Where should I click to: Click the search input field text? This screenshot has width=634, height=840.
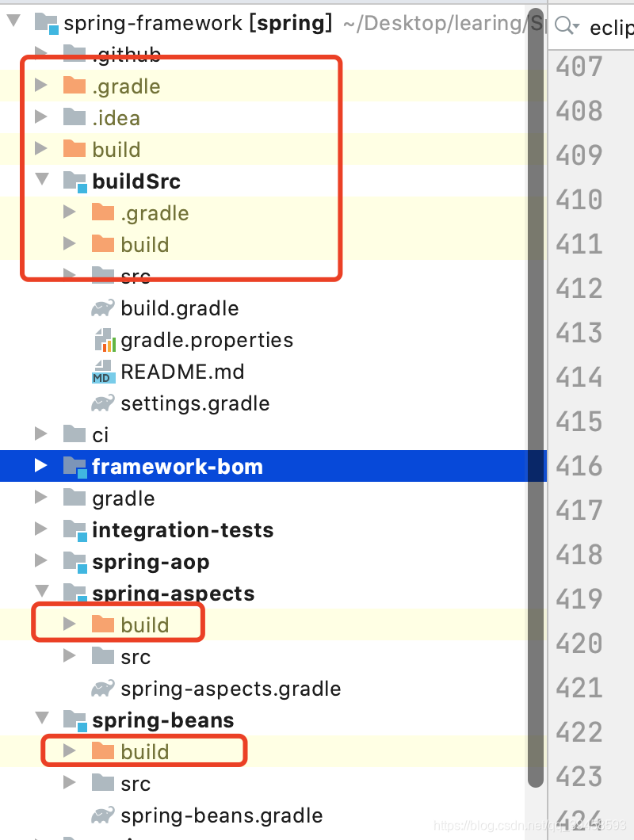pos(612,27)
